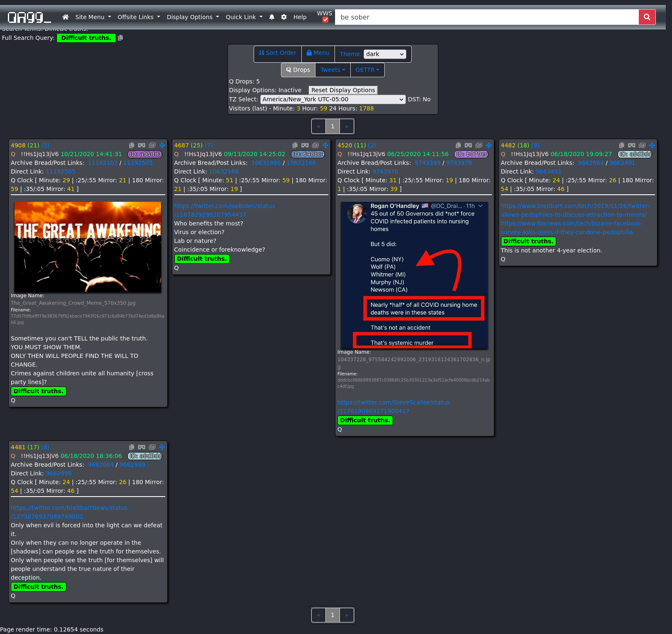The image size is (672, 634).
Task: Click images icon on drop 4908
Action: pyautogui.click(x=152, y=145)
